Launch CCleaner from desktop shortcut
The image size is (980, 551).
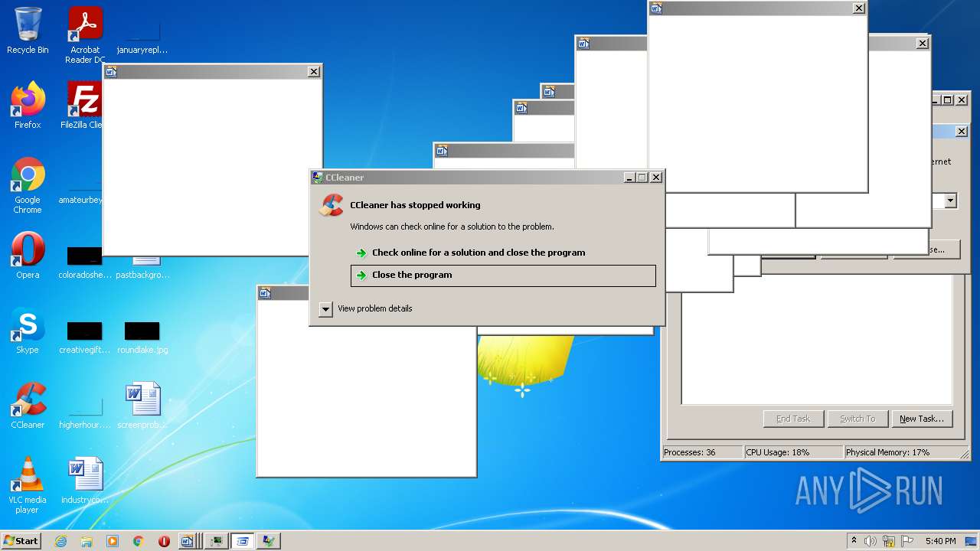(x=28, y=406)
